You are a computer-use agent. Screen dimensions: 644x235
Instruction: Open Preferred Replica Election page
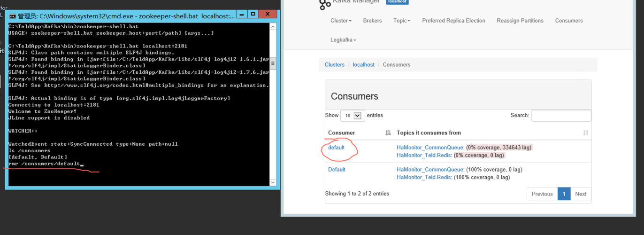click(453, 21)
